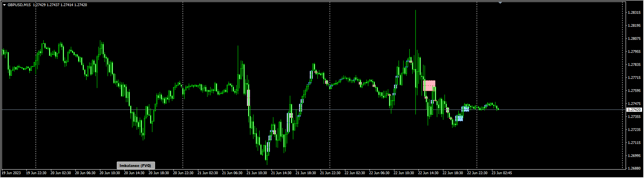
Task: Click the 1.28195 price axis label
Action: [634, 26]
